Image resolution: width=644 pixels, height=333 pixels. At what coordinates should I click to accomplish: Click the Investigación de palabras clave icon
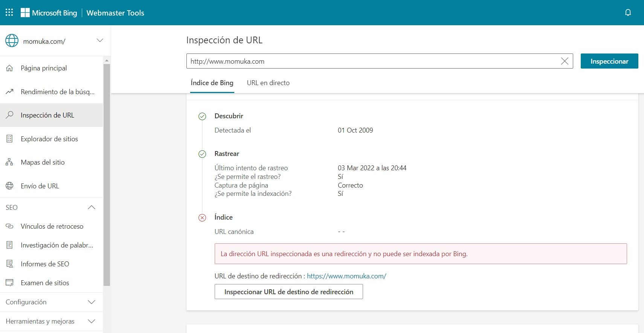[10, 245]
